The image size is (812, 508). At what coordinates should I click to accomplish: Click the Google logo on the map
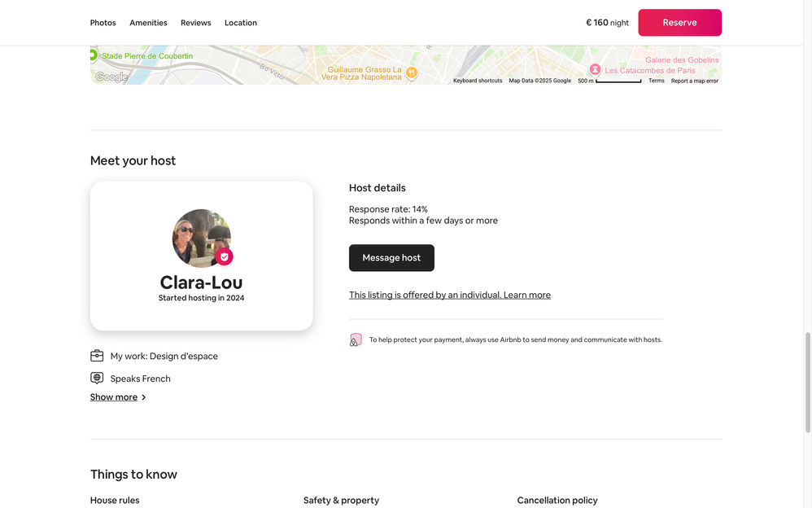pyautogui.click(x=111, y=77)
